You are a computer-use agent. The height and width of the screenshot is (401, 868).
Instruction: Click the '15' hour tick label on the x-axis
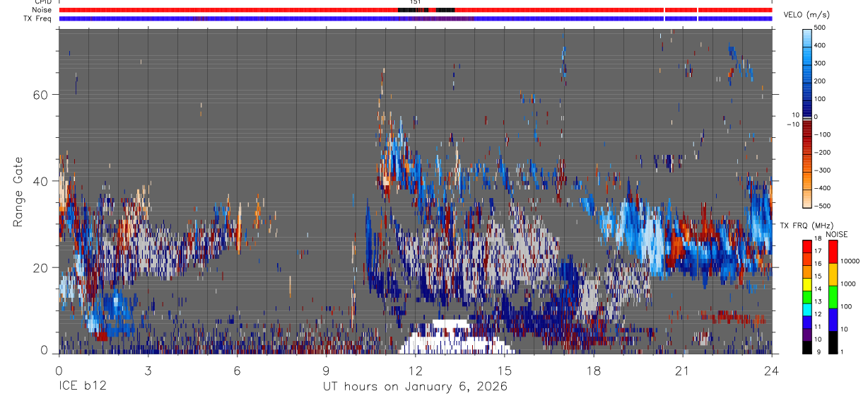505,371
